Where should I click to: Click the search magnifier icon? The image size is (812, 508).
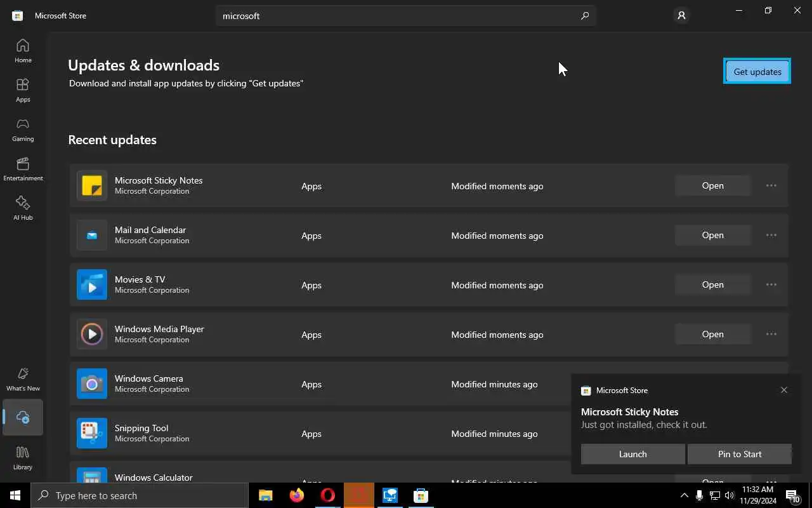(585, 16)
